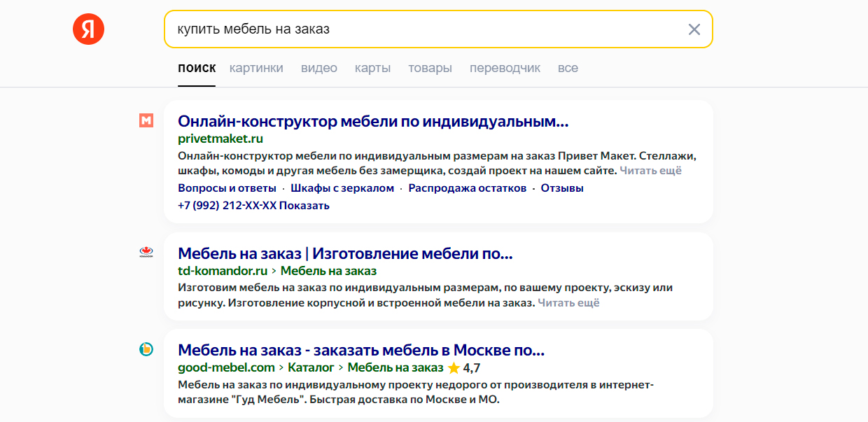Click the 4,7 star rating on good-mebel
The image size is (868, 422).
pyautogui.click(x=464, y=367)
